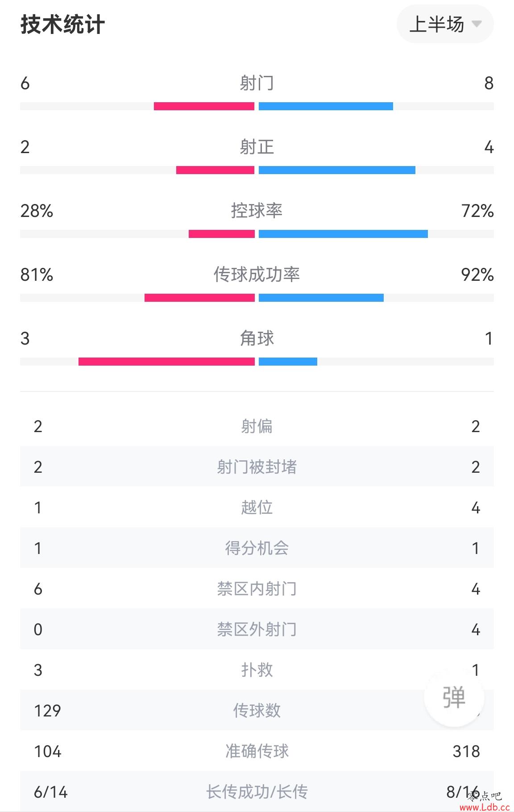Select the 准确传球 row
Viewport: 514px width, 812px height.
257,751
